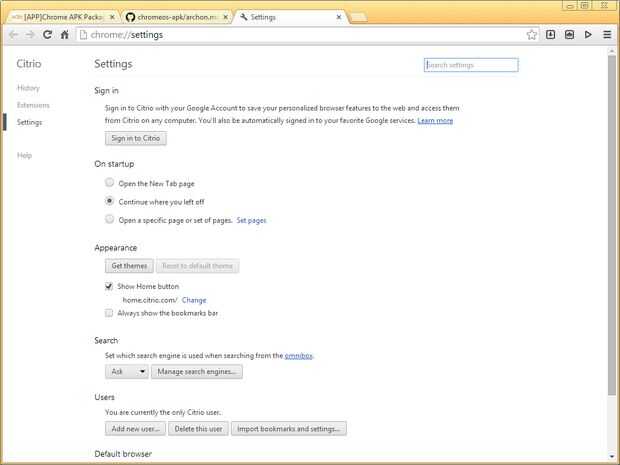
Task: Click the wrench icon on Settings tab
Action: 244,17
